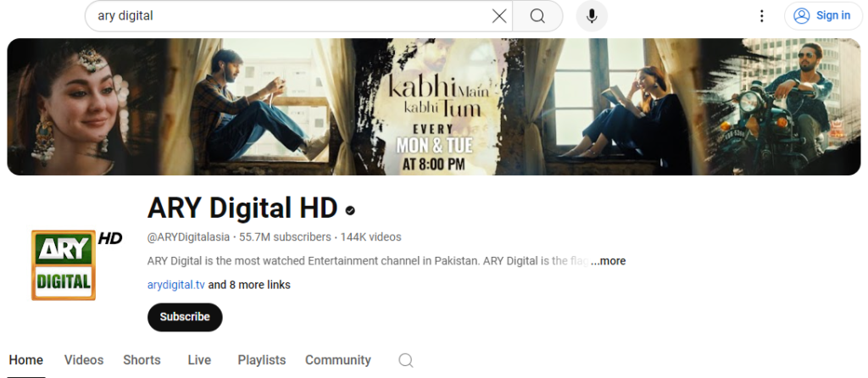The width and height of the screenshot is (868, 378).
Task: Start voice search with the microphone icon
Action: (592, 16)
